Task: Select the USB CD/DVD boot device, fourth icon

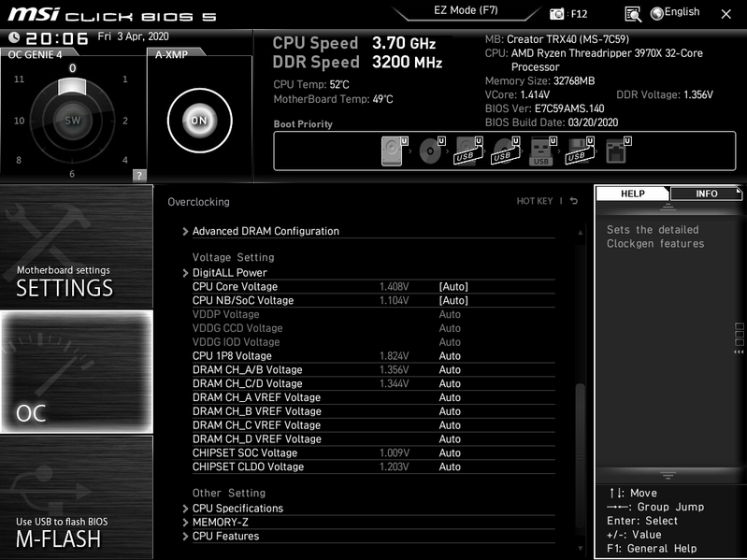Action: [x=506, y=151]
